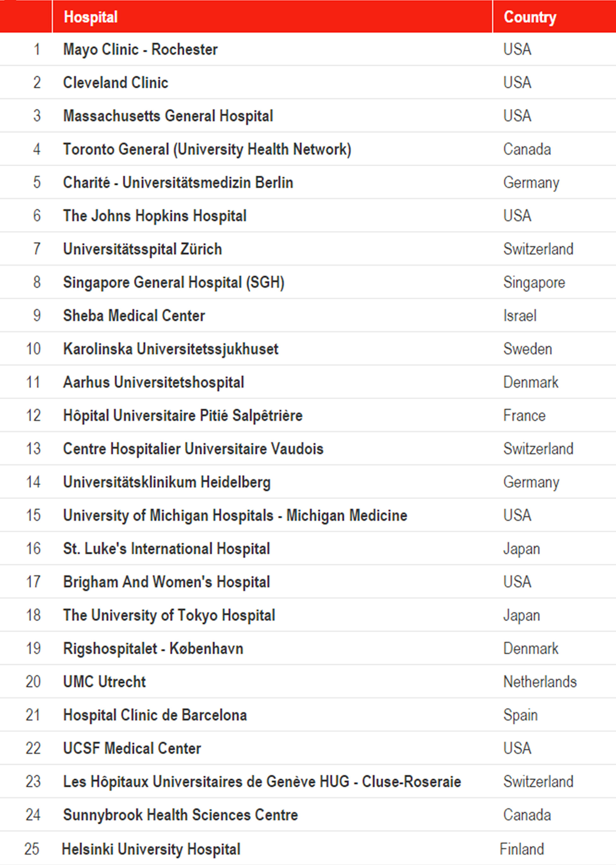Open Toronto General (University Health Network)
The height and width of the screenshot is (865, 616).
[207, 149]
